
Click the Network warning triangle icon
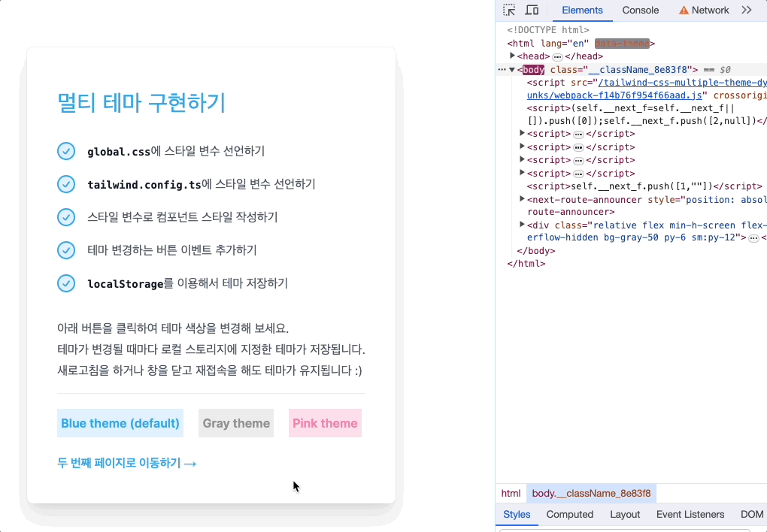684,11
